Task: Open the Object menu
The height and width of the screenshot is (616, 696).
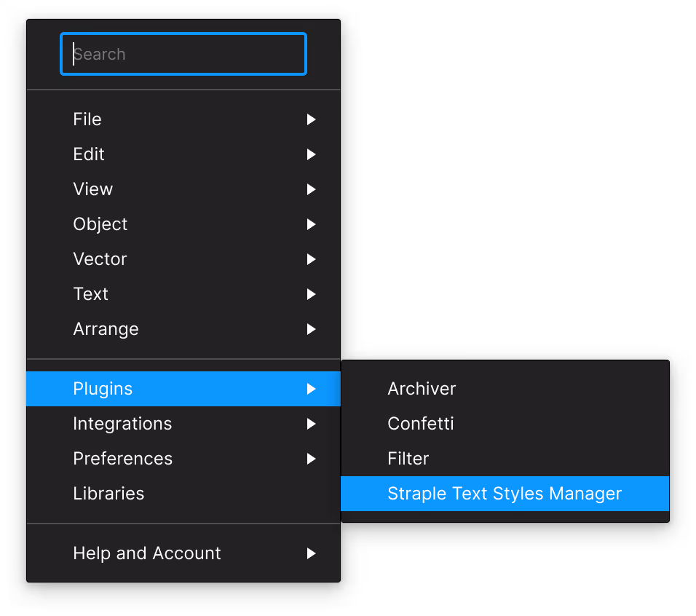Action: click(x=183, y=224)
